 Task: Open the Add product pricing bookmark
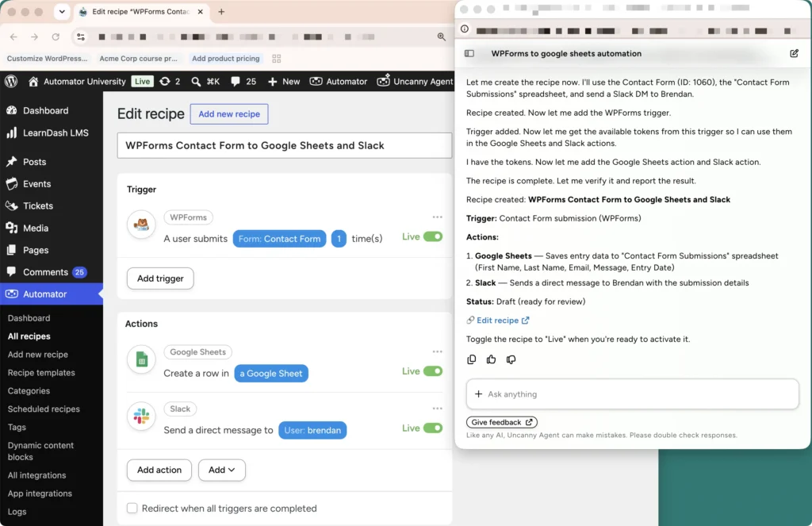(x=226, y=59)
